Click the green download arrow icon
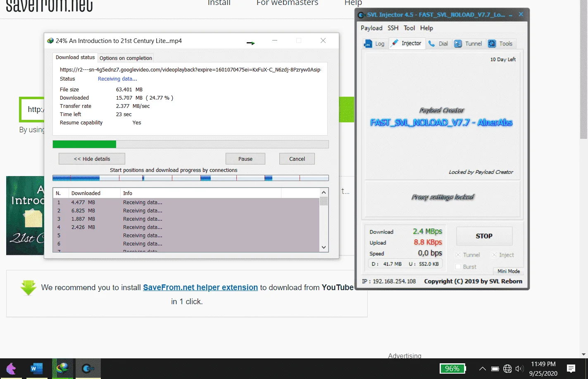This screenshot has width=588, height=379. click(29, 288)
